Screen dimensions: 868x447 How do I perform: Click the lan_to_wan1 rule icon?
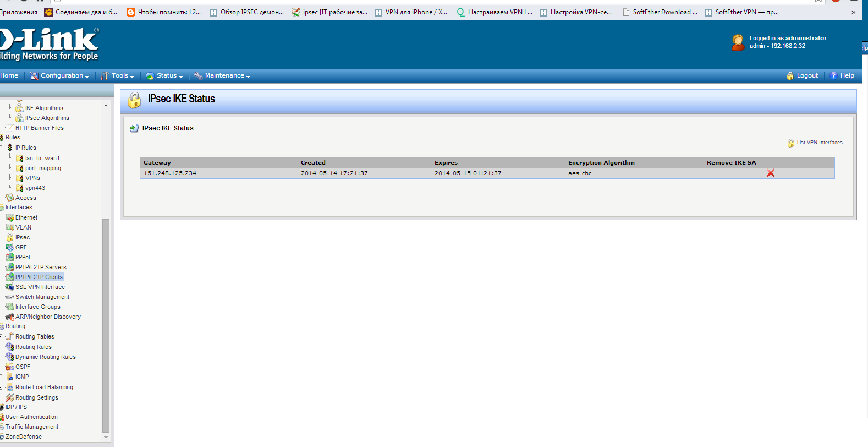[20, 159]
